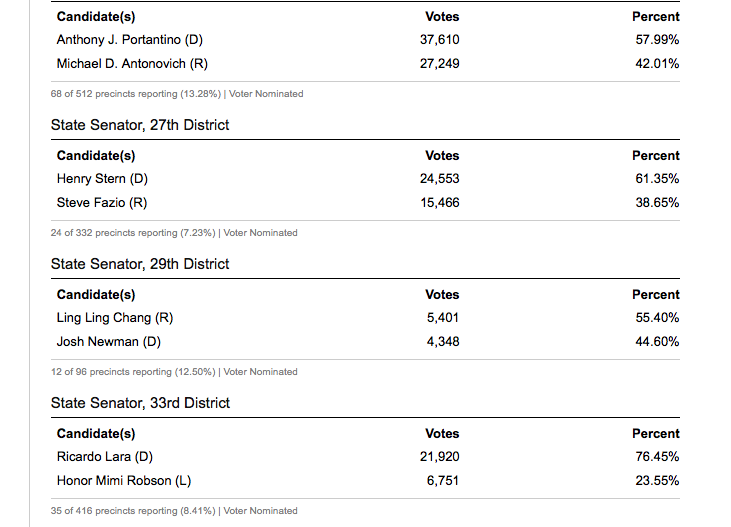Click candidate Anthony J. Portantino (D)

(x=130, y=40)
